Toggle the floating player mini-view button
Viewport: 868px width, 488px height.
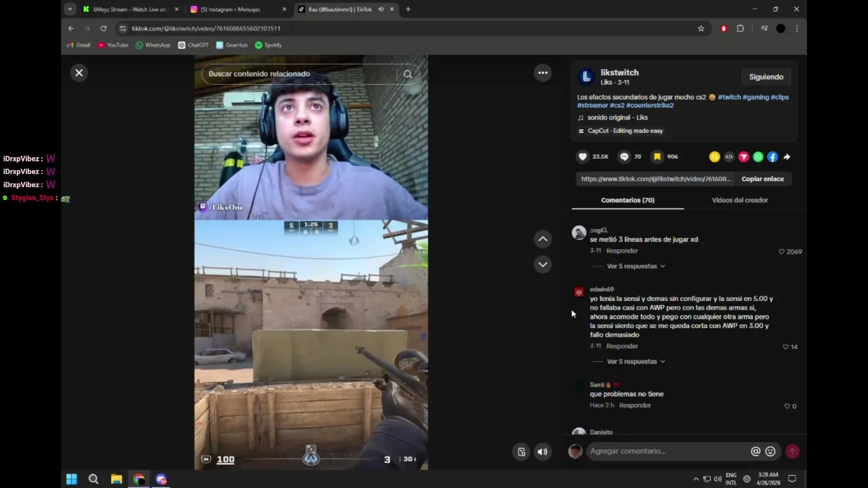pyautogui.click(x=521, y=452)
